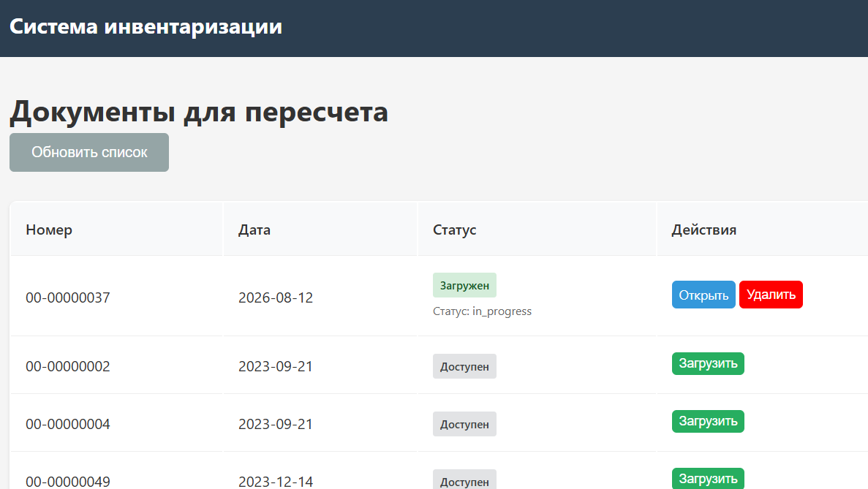Open document 00-00000037 with Открыть
Viewport: 868px width, 489px height.
click(x=703, y=295)
